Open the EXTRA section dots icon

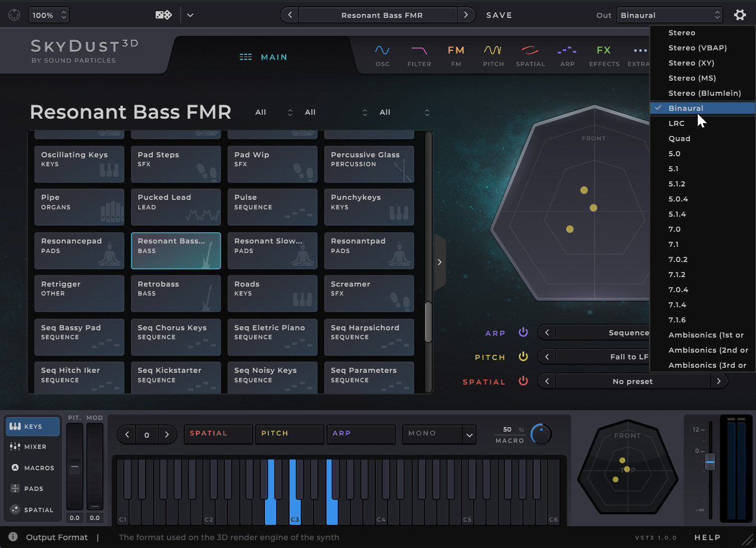pos(640,50)
